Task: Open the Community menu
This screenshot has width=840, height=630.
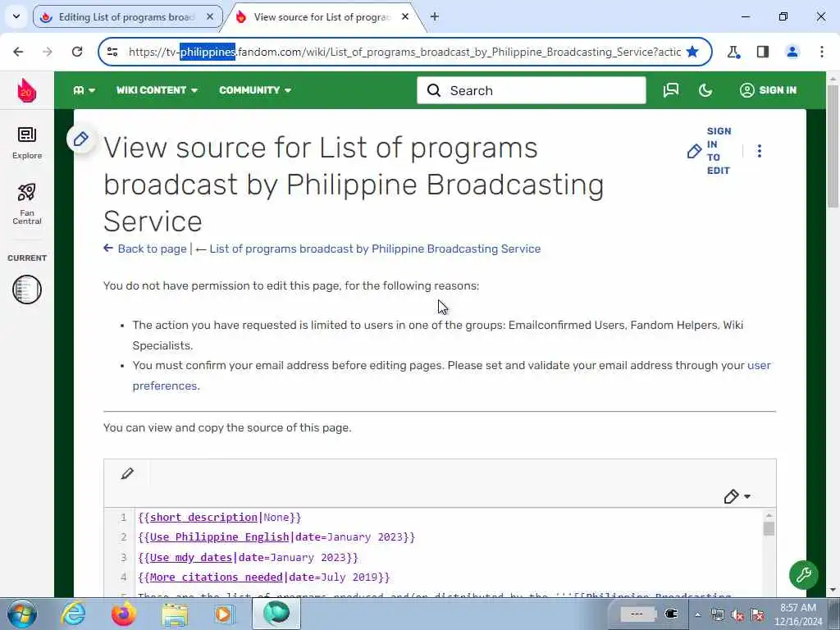Action: coord(255,90)
